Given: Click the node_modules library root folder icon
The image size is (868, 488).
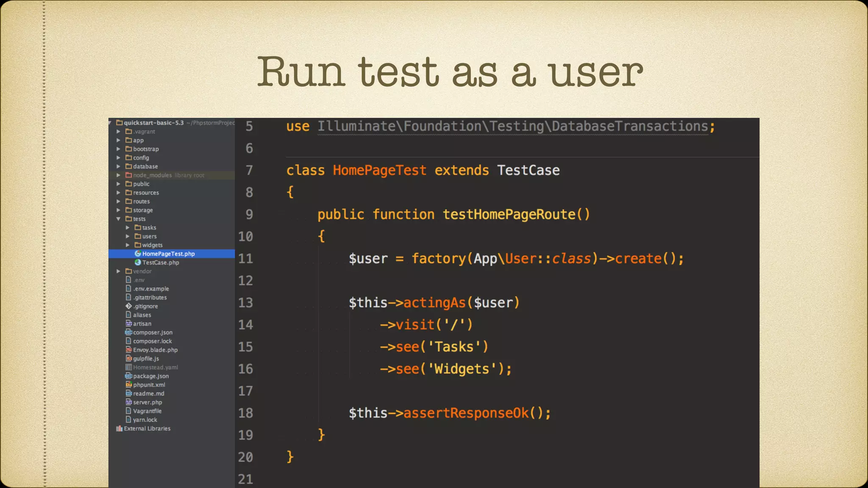Looking at the screenshot, I should 128,175.
